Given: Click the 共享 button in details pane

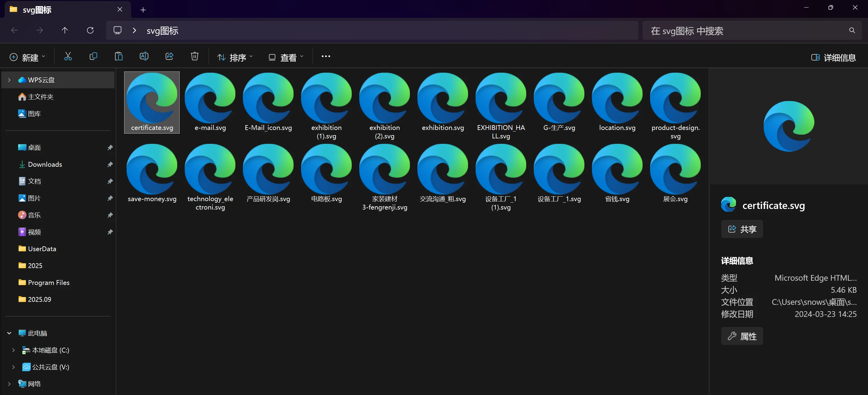Looking at the screenshot, I should (x=742, y=229).
